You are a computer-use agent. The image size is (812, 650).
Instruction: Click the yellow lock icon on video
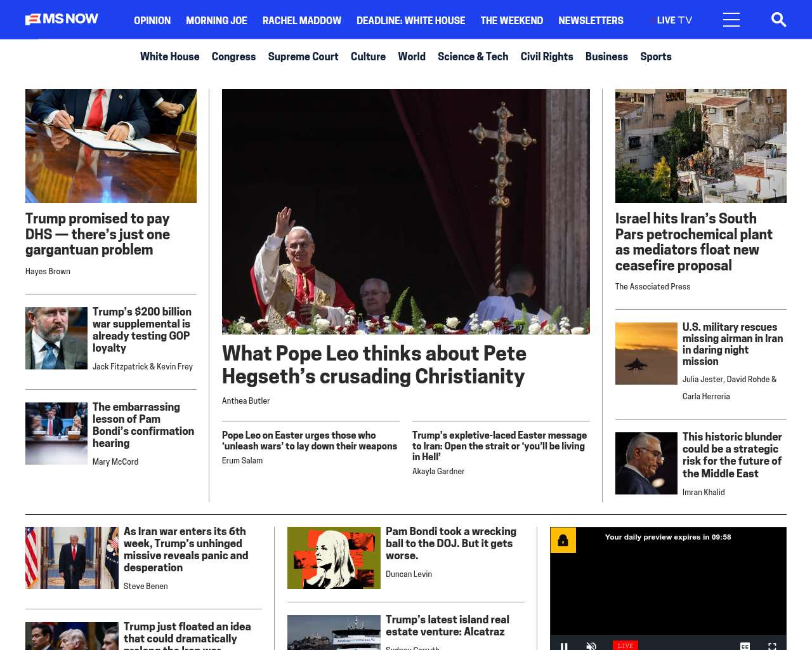[x=563, y=540]
